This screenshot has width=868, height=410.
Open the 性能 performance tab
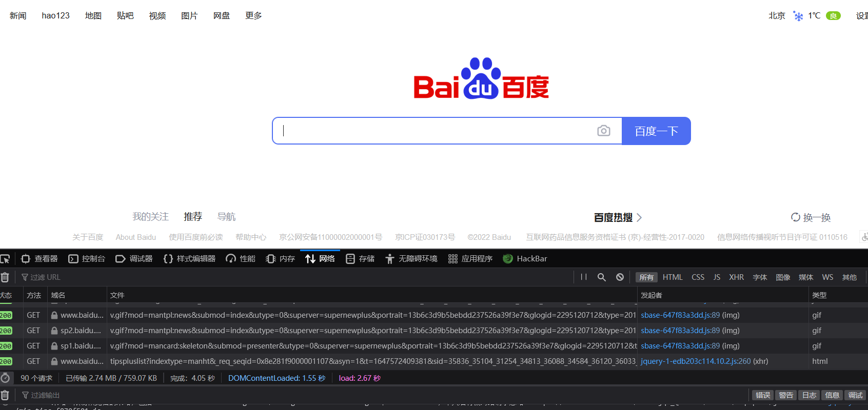241,259
